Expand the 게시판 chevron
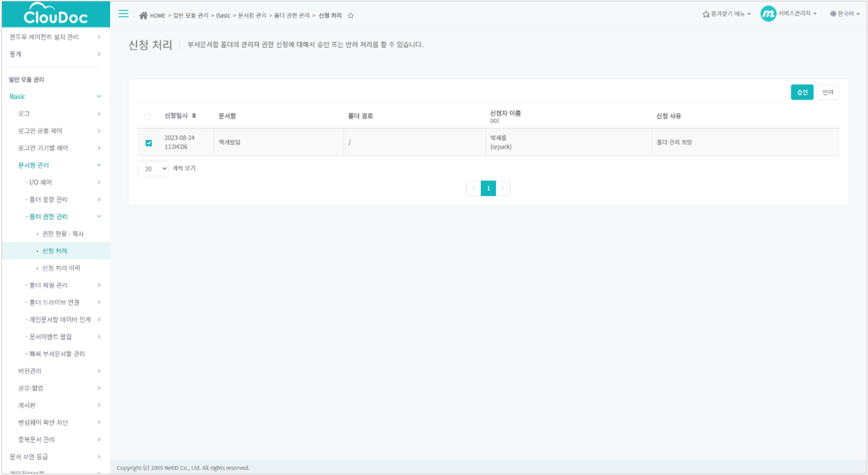Viewport: 868px width, 475px height. tap(99, 405)
